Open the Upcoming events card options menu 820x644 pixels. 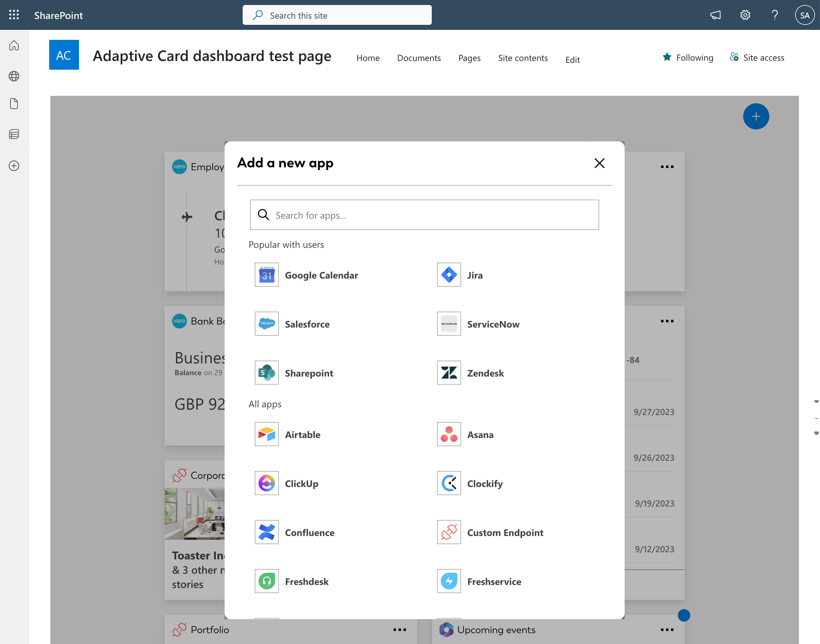[x=667, y=630]
